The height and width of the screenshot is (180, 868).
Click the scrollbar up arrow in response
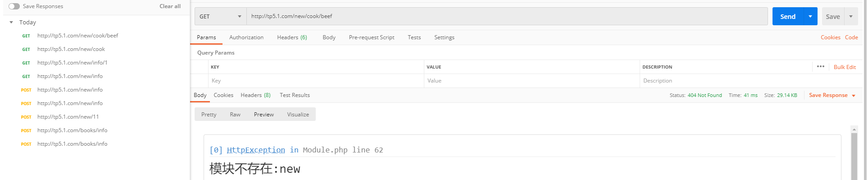(854, 129)
